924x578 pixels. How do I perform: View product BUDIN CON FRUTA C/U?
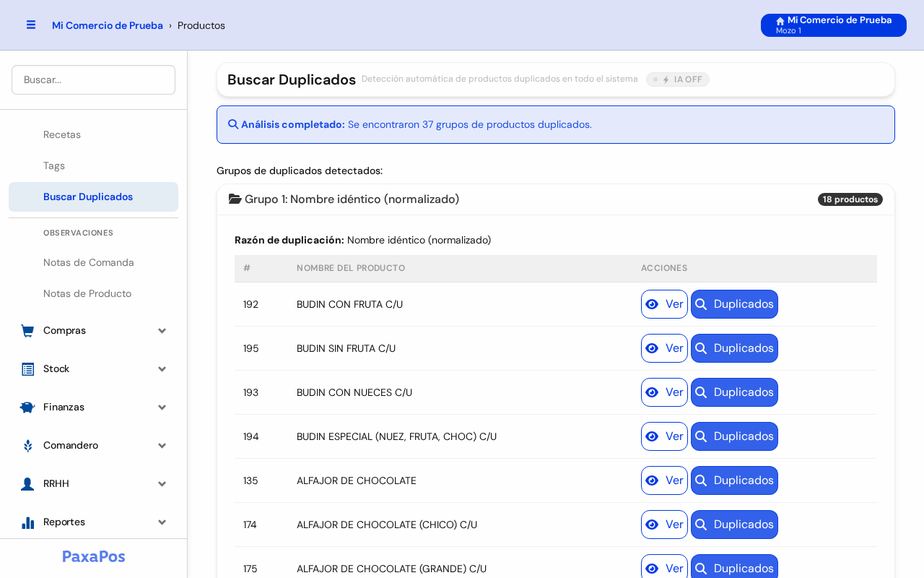(664, 304)
